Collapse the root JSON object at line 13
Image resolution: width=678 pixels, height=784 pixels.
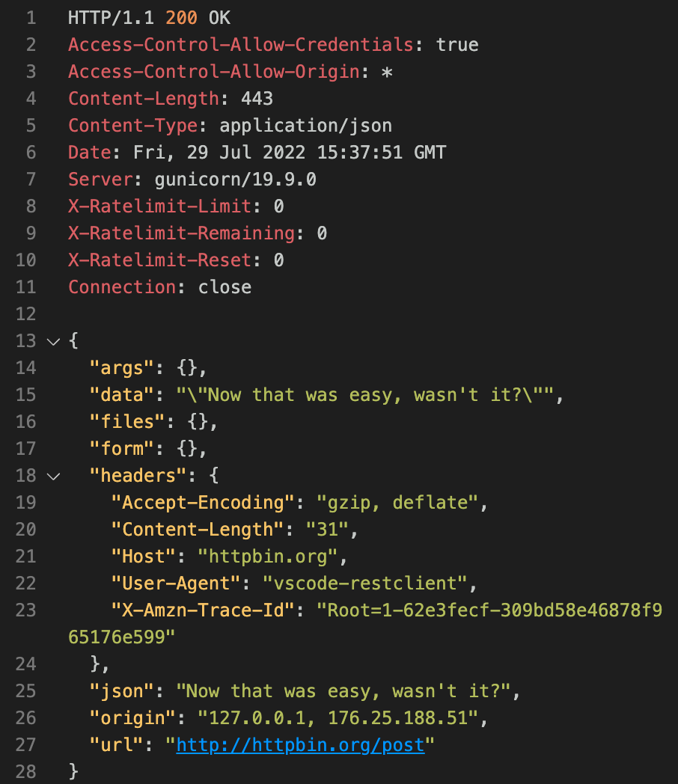click(52, 341)
